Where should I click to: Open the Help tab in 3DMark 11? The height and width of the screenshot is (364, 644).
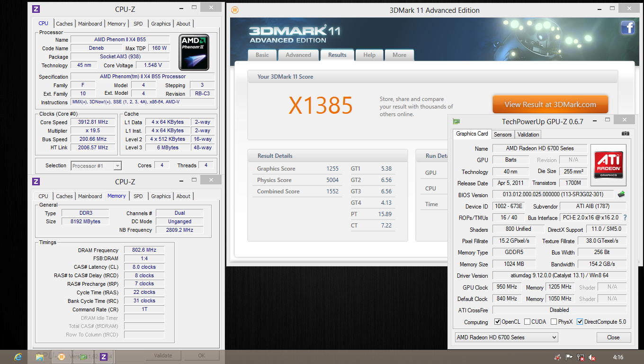click(x=369, y=55)
